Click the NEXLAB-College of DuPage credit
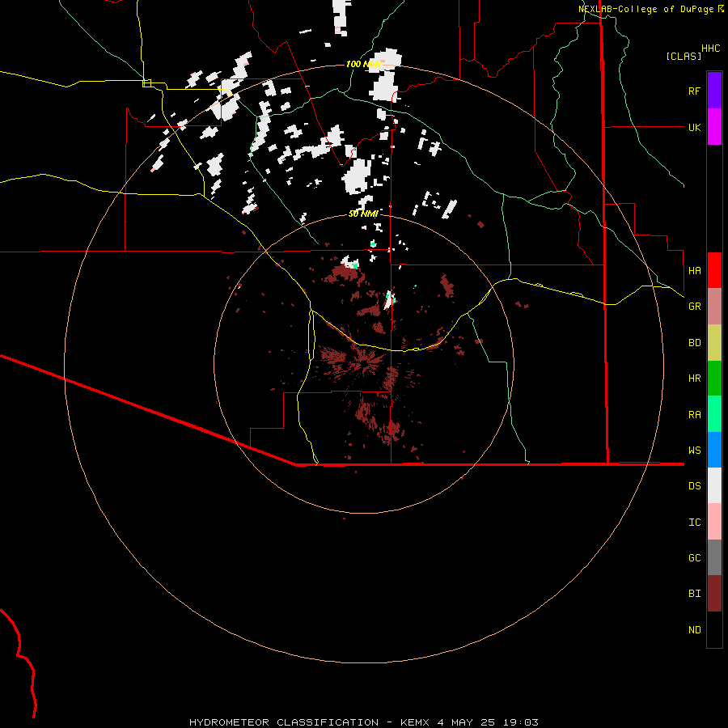The height and width of the screenshot is (728, 728). pos(651,9)
